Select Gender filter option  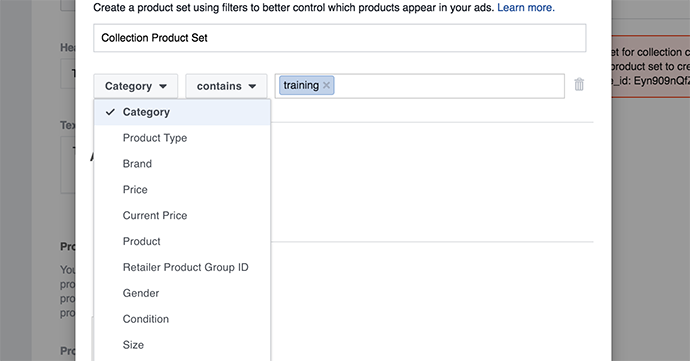[x=182, y=293]
